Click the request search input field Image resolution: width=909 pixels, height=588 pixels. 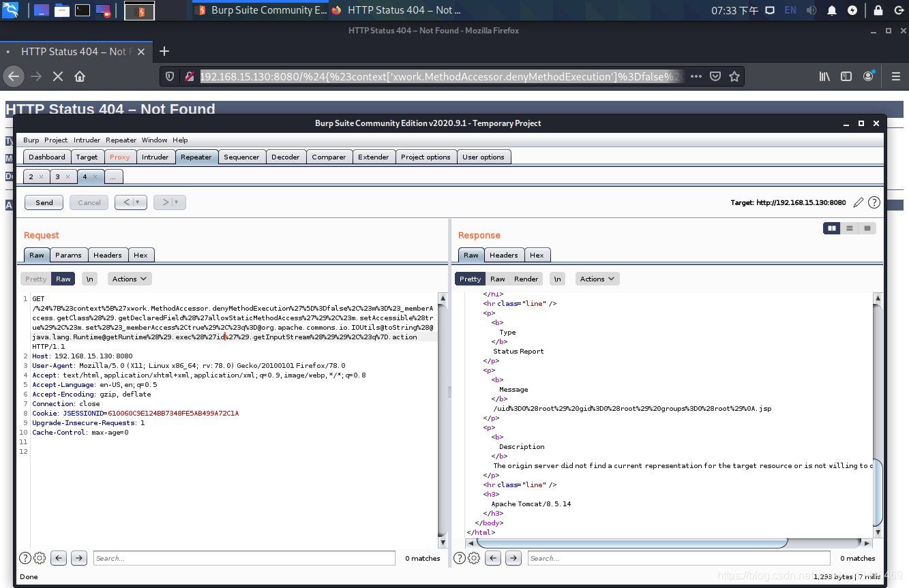244,558
